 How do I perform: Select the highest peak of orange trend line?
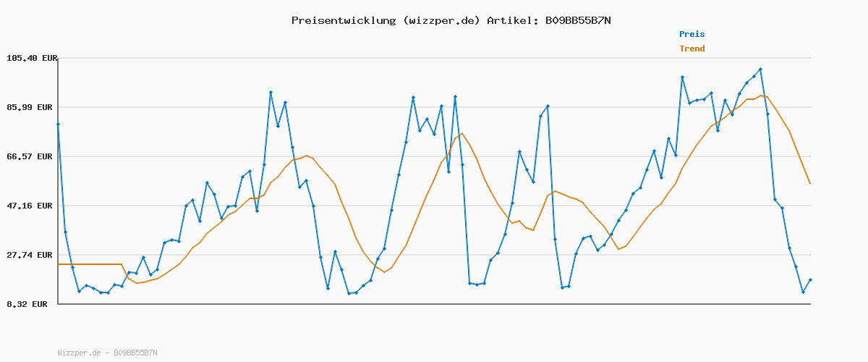(760, 96)
